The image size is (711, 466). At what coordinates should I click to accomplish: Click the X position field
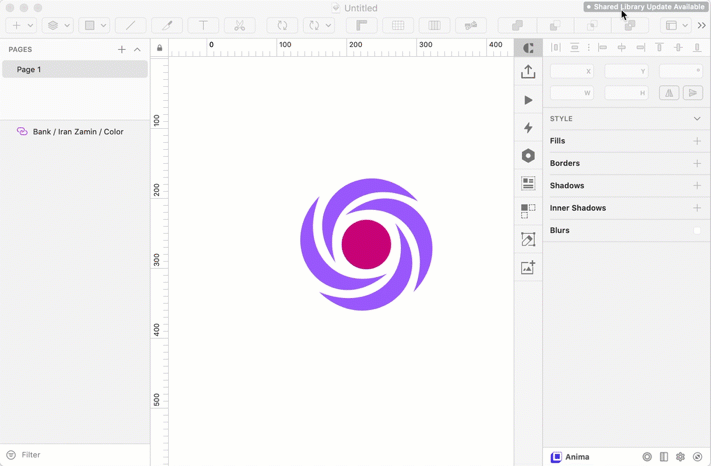coord(572,71)
